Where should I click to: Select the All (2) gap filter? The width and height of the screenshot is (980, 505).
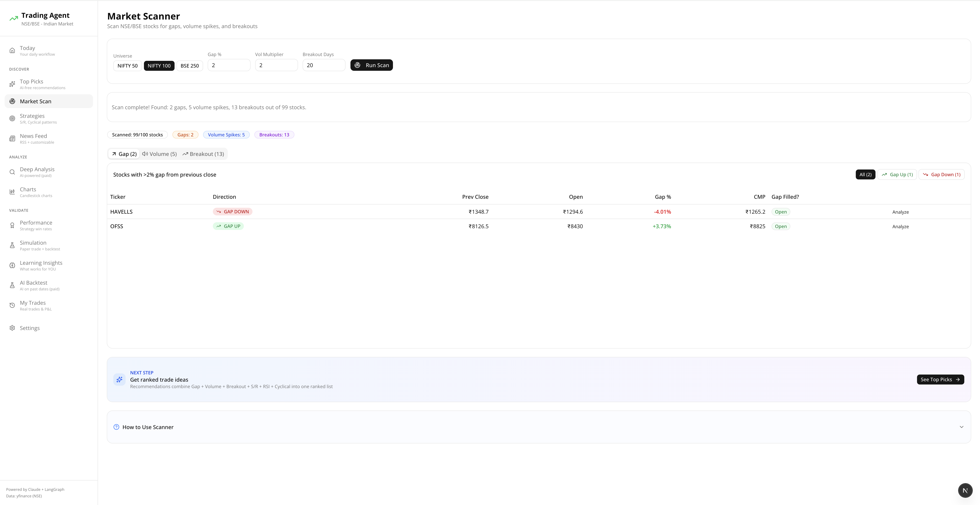(x=865, y=174)
